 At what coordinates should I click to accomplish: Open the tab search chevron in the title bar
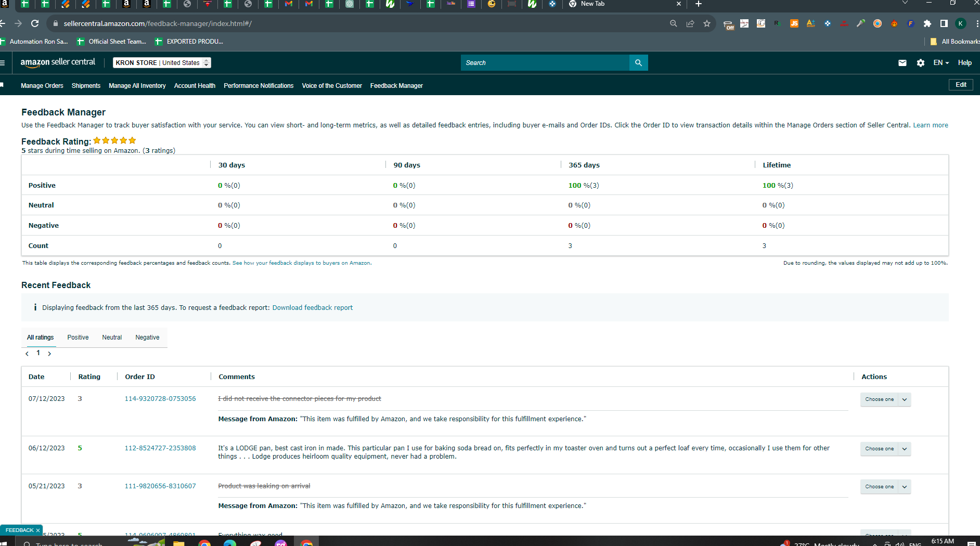pyautogui.click(x=905, y=3)
